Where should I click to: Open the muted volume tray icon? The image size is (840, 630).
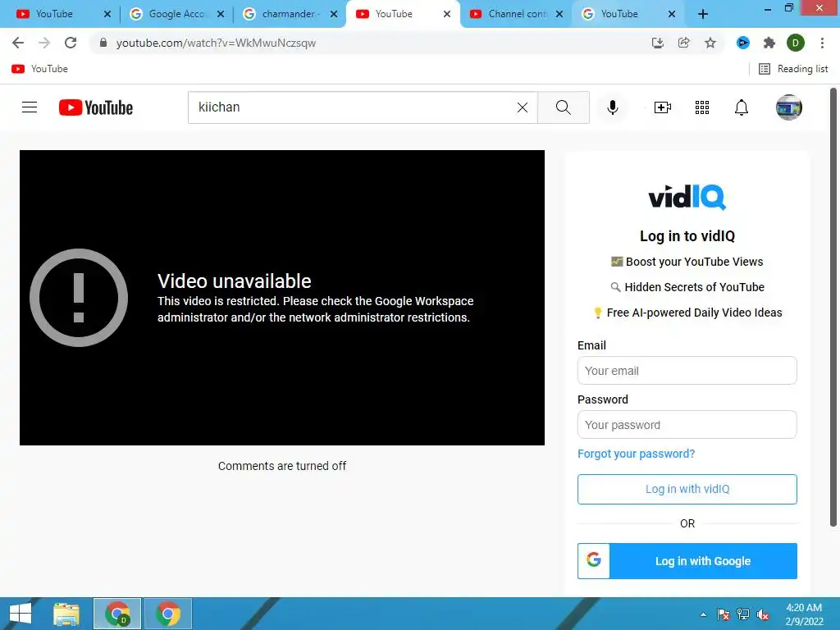[763, 614]
